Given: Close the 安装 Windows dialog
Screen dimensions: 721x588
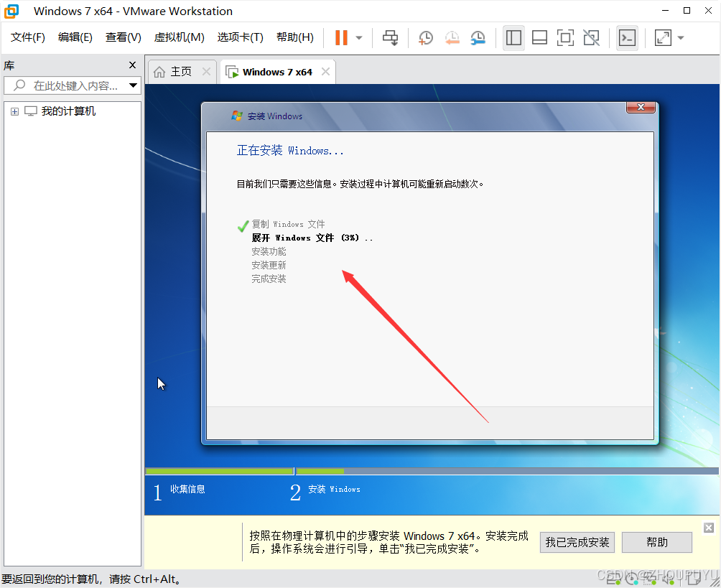Looking at the screenshot, I should tap(641, 107).
